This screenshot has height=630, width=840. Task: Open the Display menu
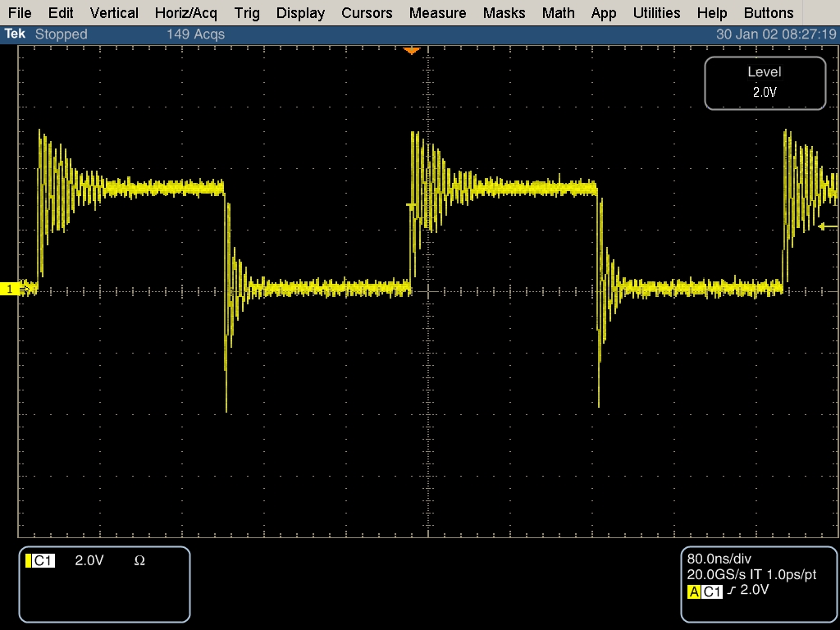300,13
